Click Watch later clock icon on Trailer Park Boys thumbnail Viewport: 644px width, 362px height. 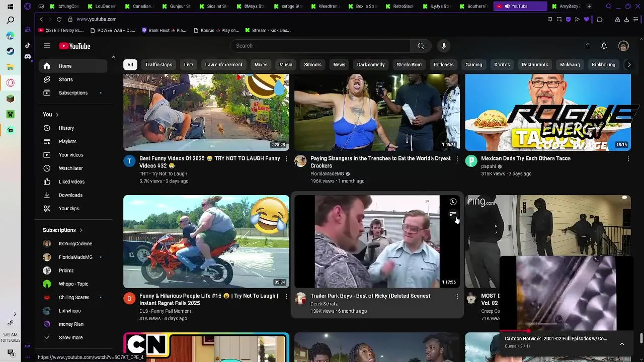[453, 202]
